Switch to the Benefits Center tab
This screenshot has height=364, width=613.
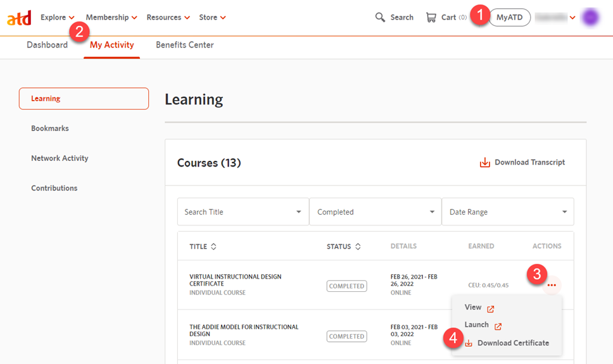pyautogui.click(x=185, y=45)
